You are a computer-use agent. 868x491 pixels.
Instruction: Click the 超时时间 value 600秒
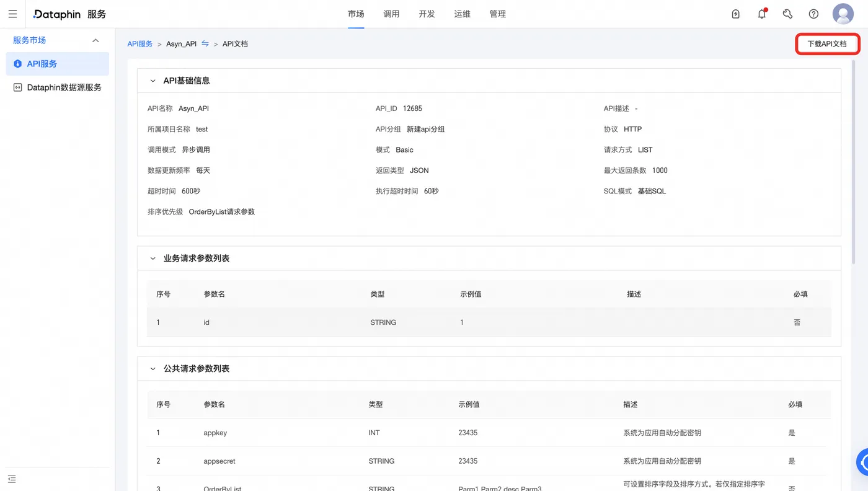click(x=191, y=192)
